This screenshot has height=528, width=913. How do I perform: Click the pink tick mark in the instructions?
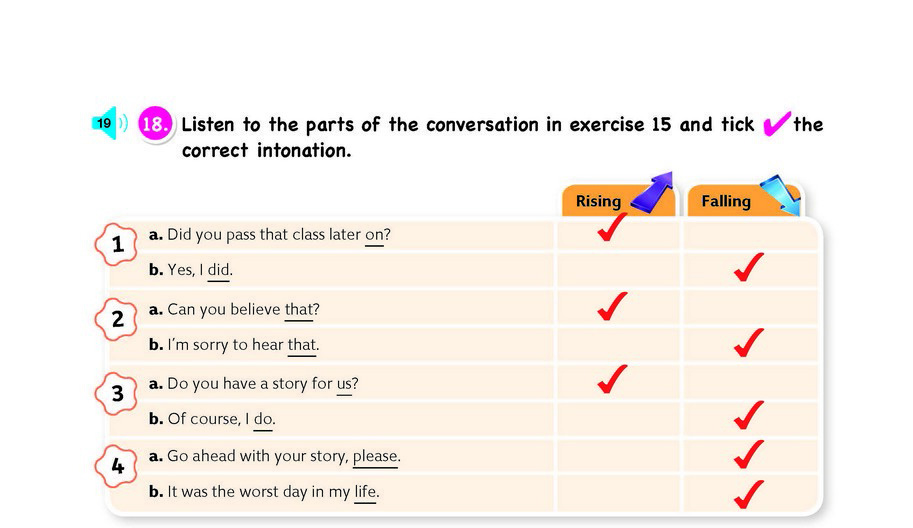tap(777, 123)
